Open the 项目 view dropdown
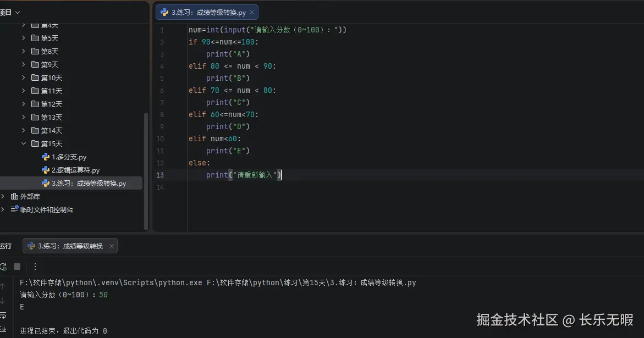Viewport: 644px width, 338px height. [18, 13]
